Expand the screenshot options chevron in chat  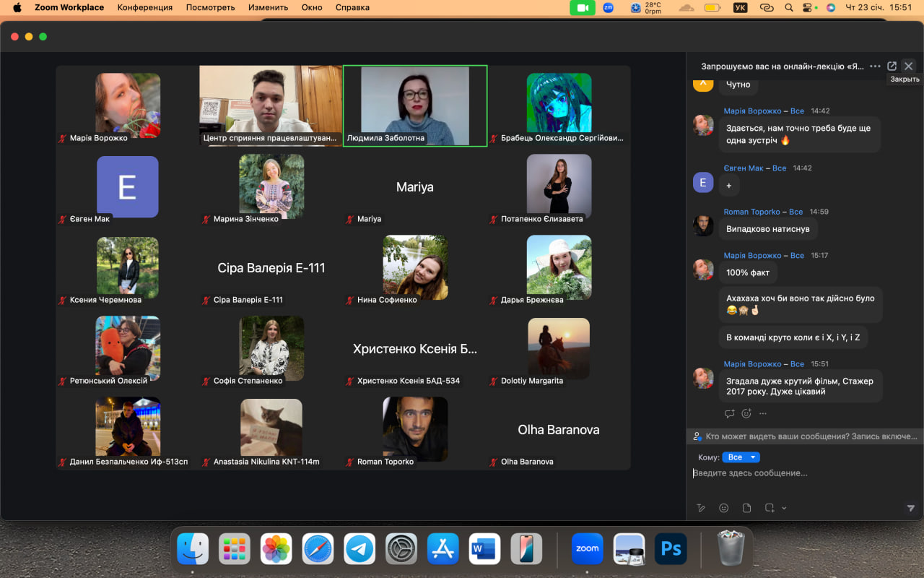pos(784,508)
